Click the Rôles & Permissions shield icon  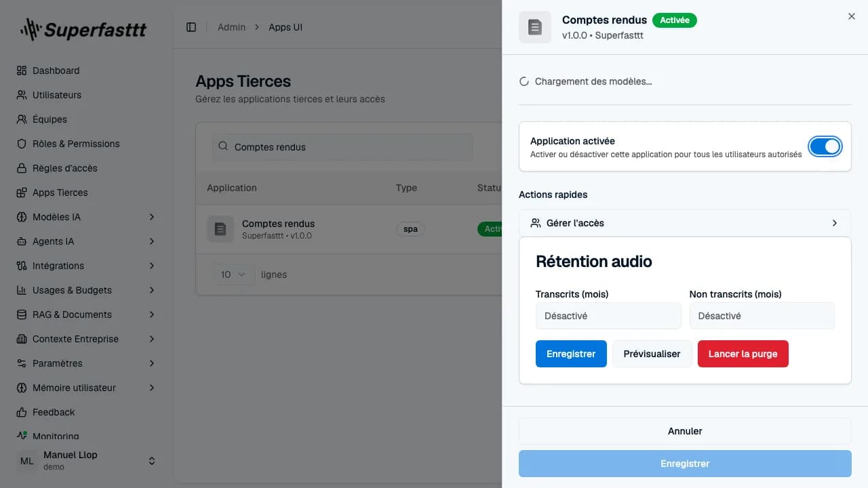(22, 144)
